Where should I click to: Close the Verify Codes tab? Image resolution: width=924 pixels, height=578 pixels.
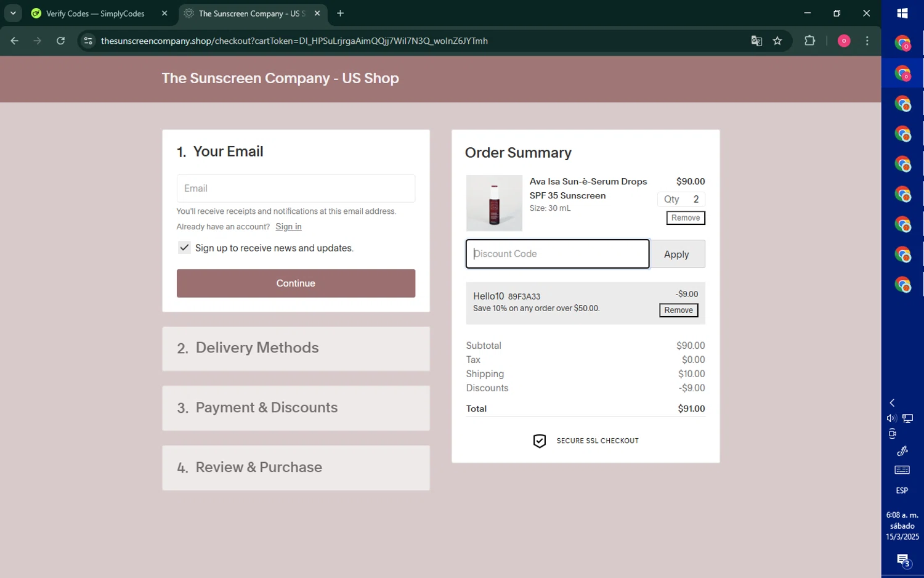click(x=164, y=14)
